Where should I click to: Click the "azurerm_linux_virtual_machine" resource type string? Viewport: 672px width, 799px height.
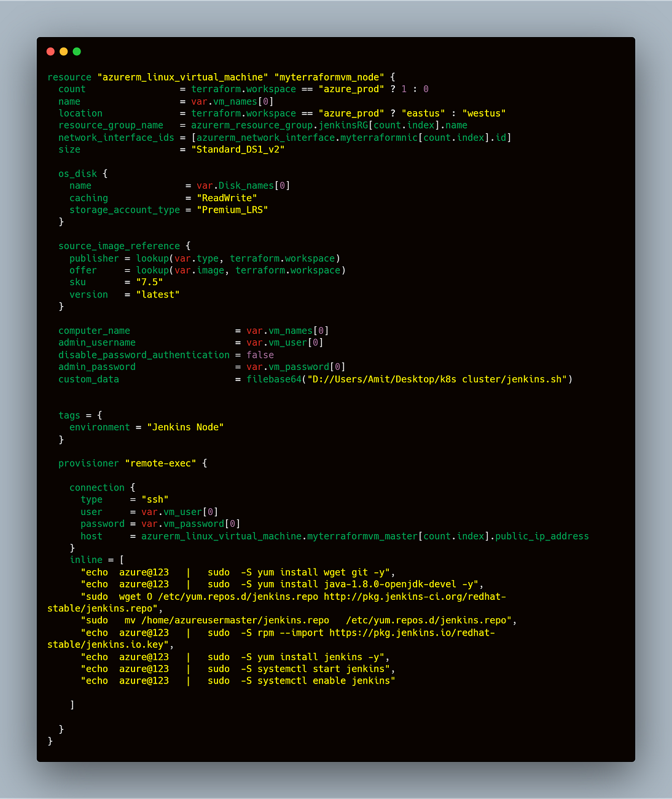coord(183,77)
